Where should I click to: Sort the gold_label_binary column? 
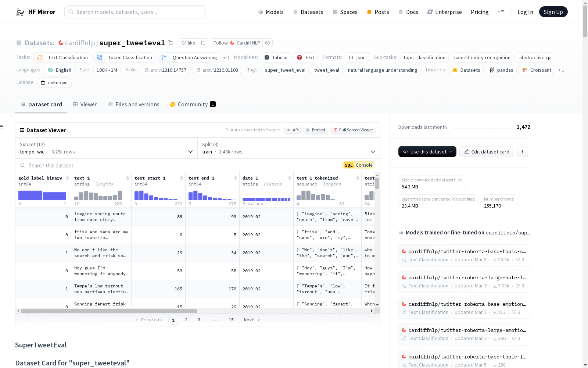pos(67,178)
